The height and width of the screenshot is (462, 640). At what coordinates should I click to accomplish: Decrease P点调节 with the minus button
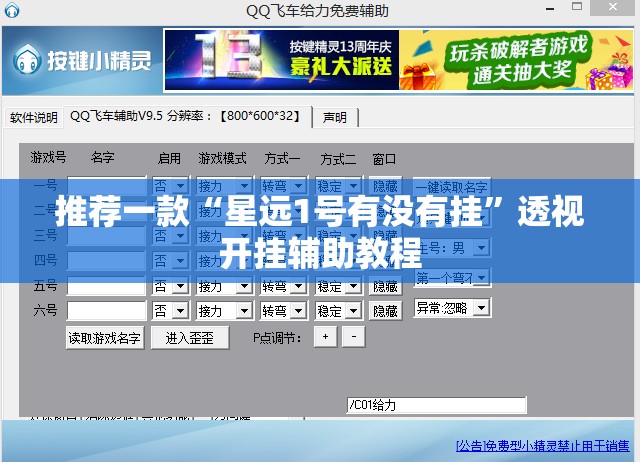coord(353,337)
